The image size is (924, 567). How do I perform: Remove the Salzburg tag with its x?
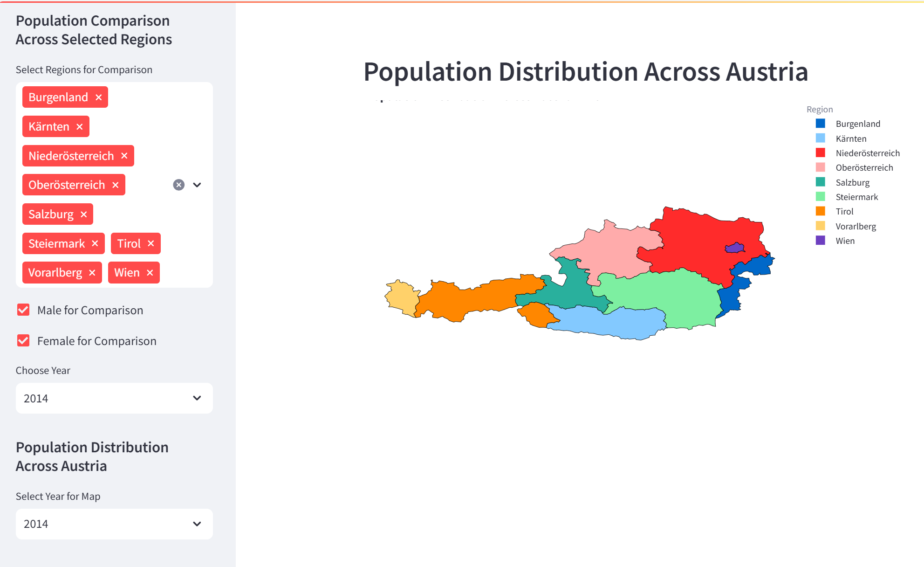[84, 214]
